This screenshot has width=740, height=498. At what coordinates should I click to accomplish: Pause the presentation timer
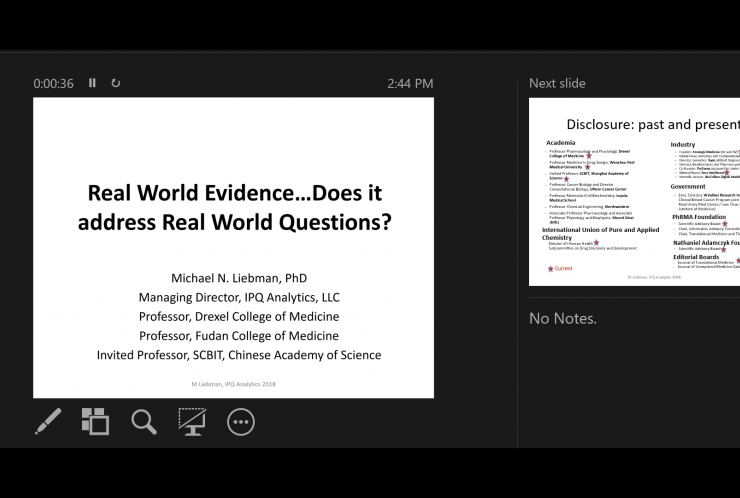(x=92, y=83)
